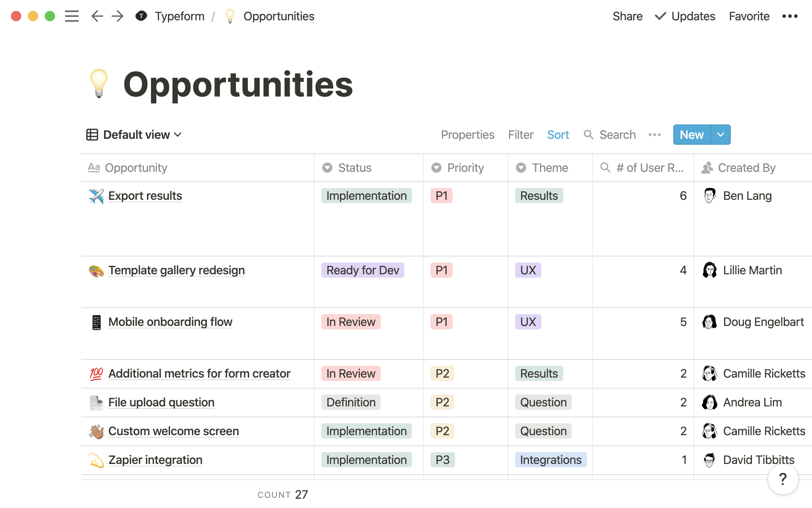Click the New button
The image size is (812, 508).
pos(691,135)
